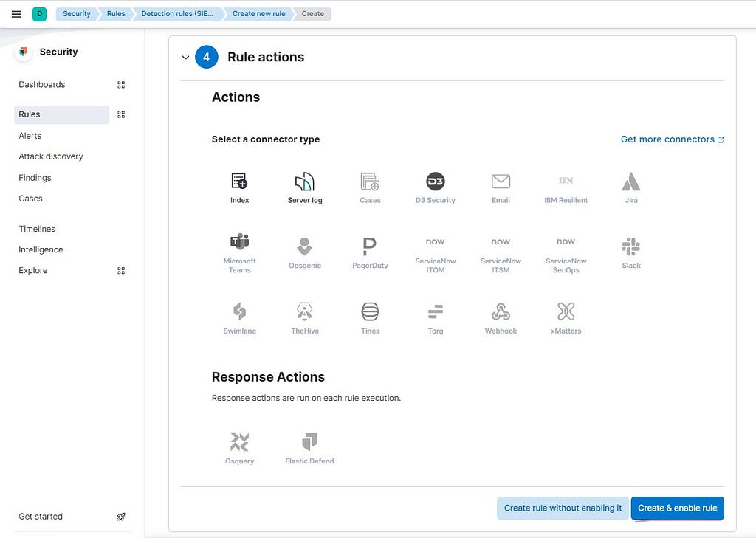Choose the ServiceNow SecOps connector
This screenshot has height=538, width=756.
(566, 254)
